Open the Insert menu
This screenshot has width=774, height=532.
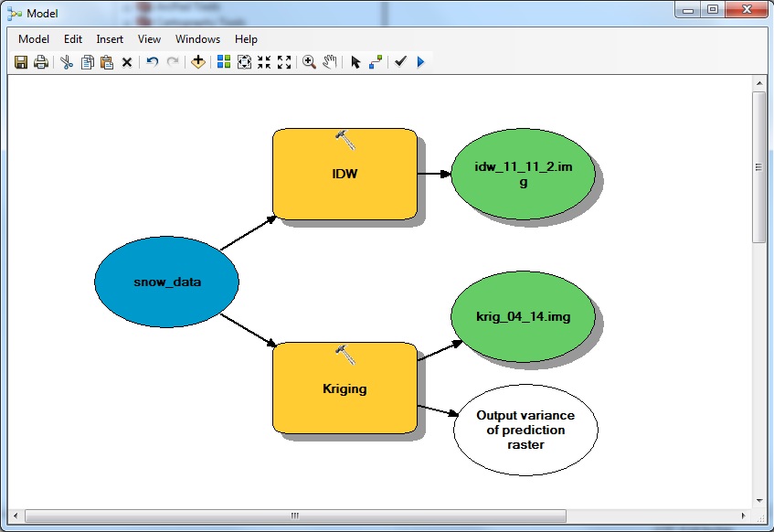(110, 39)
